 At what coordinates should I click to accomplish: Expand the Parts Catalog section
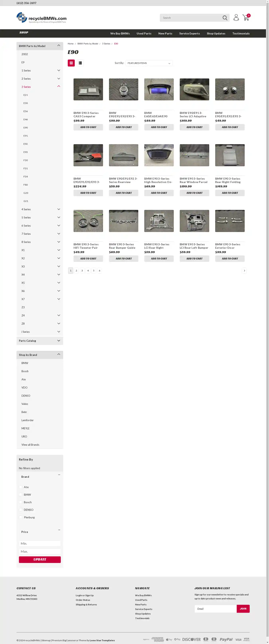coord(59,341)
